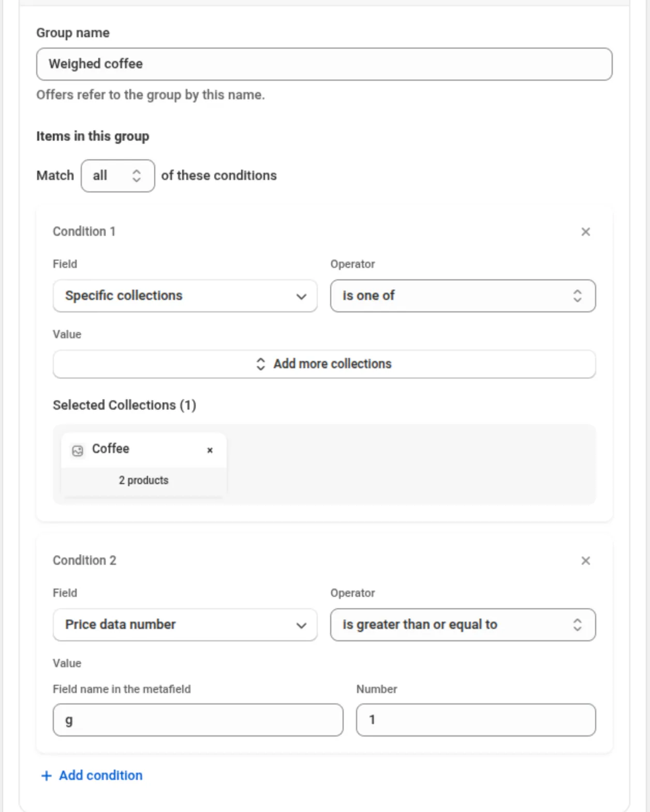The image size is (650, 812).
Task: Click the plus icon beside Add condition
Action: 46,776
